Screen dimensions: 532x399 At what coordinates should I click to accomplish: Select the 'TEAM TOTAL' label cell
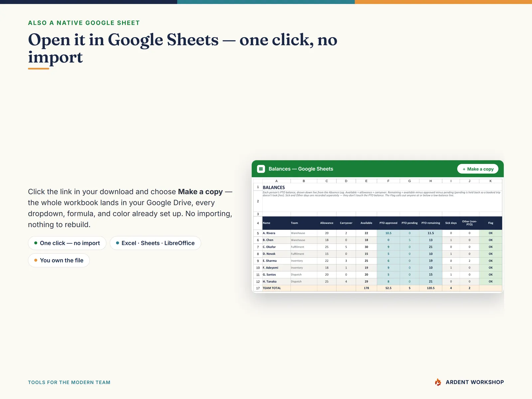276,288
